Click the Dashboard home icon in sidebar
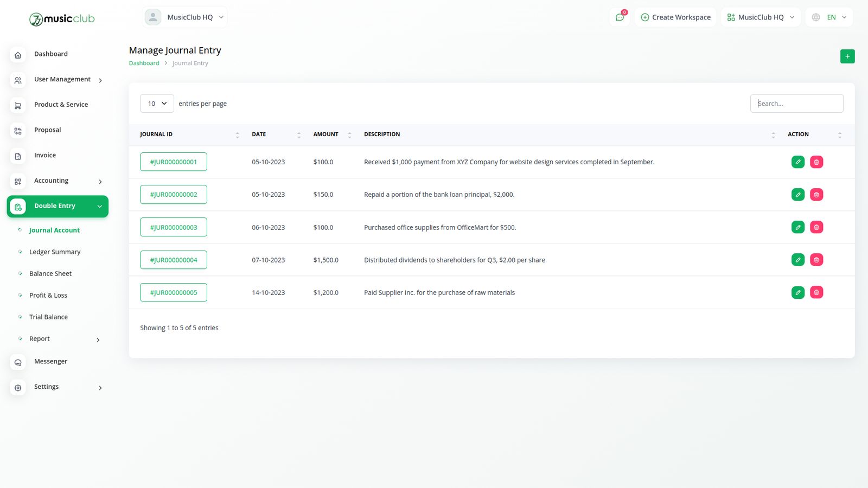868x488 pixels. pos(18,55)
